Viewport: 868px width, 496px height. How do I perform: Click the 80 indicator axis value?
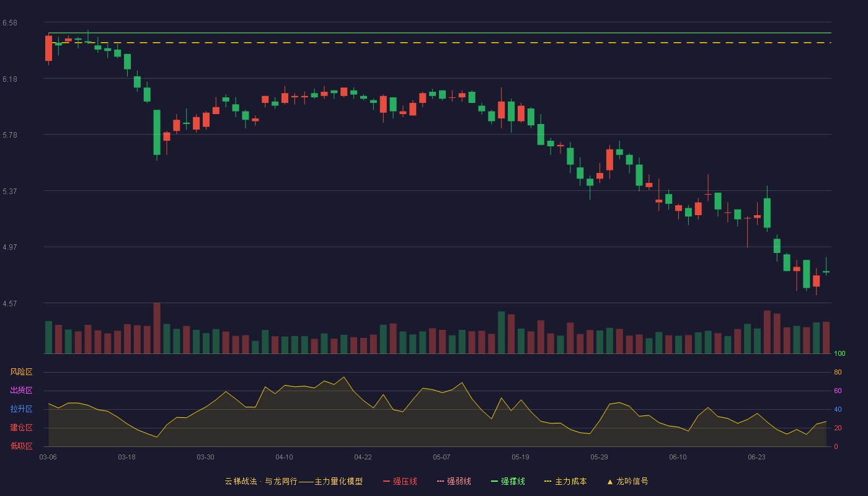(838, 372)
